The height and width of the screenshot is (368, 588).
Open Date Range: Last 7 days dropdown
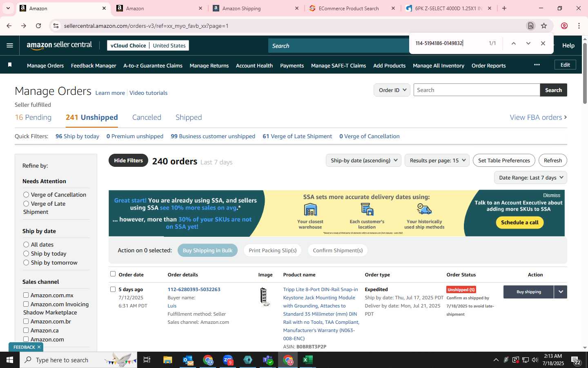click(530, 177)
